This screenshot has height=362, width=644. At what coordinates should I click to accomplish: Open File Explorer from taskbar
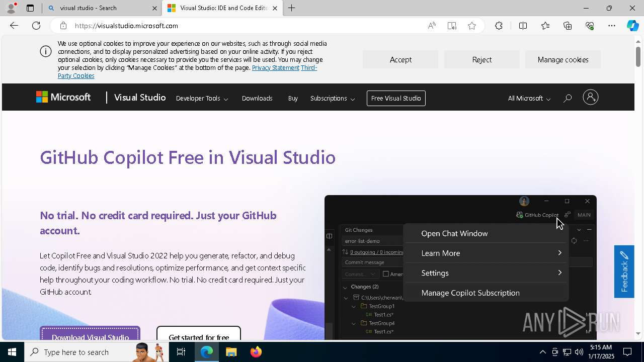pyautogui.click(x=231, y=352)
